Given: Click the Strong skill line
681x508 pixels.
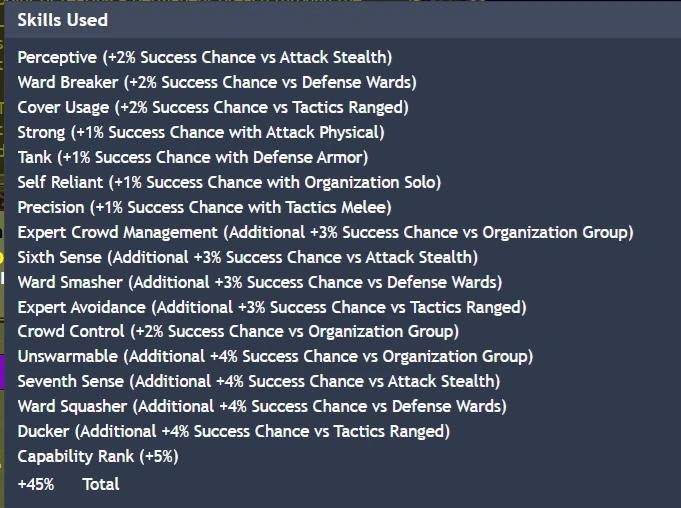Looking at the screenshot, I should click(201, 132).
